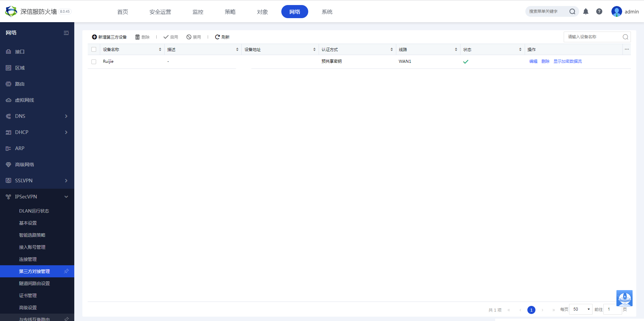The image size is (644, 321).
Task: Click the menu search magnifier icon
Action: (572, 11)
